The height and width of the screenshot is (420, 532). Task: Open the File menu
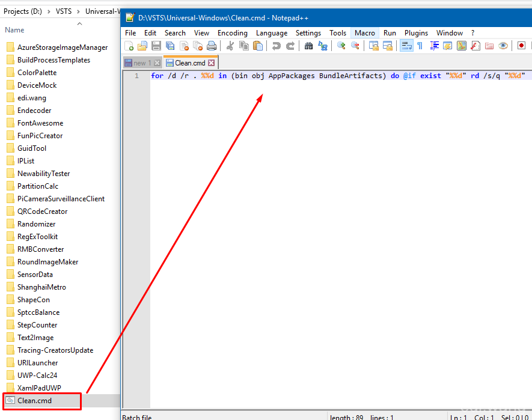coord(130,33)
